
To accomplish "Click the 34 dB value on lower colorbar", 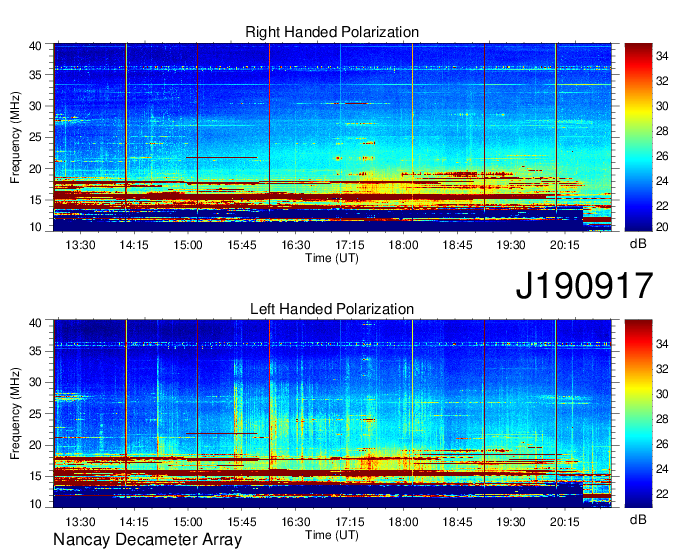I will [662, 344].
